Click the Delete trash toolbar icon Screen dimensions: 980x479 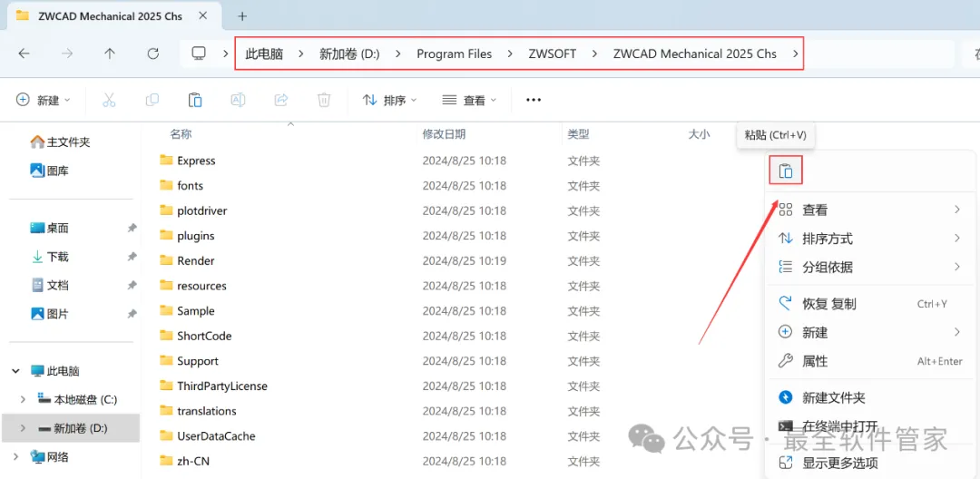[x=324, y=100]
